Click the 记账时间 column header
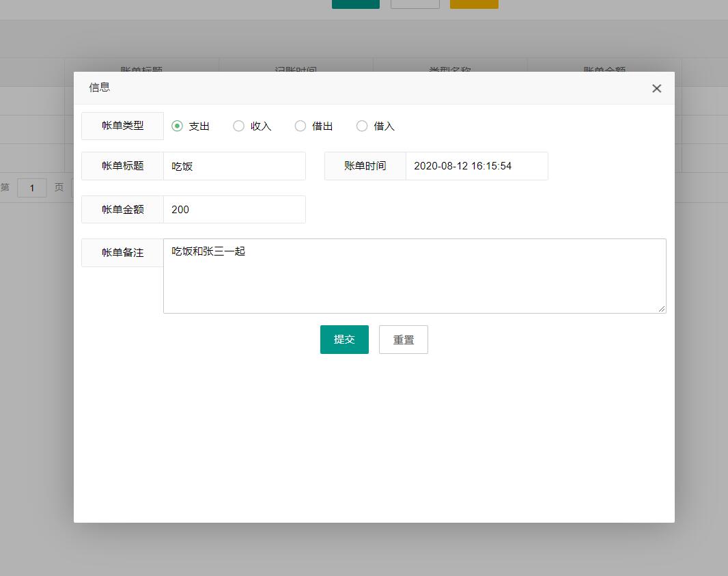Image resolution: width=728 pixels, height=576 pixels. coord(296,70)
